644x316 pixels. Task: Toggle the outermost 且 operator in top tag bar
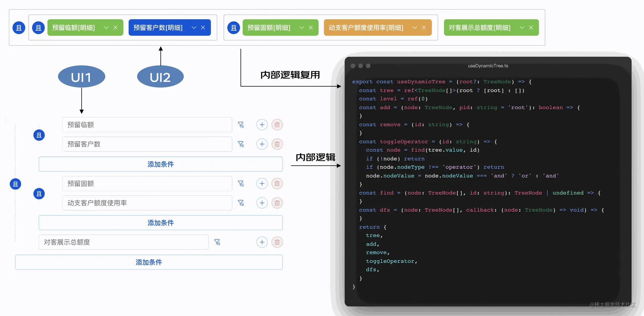[x=19, y=28]
